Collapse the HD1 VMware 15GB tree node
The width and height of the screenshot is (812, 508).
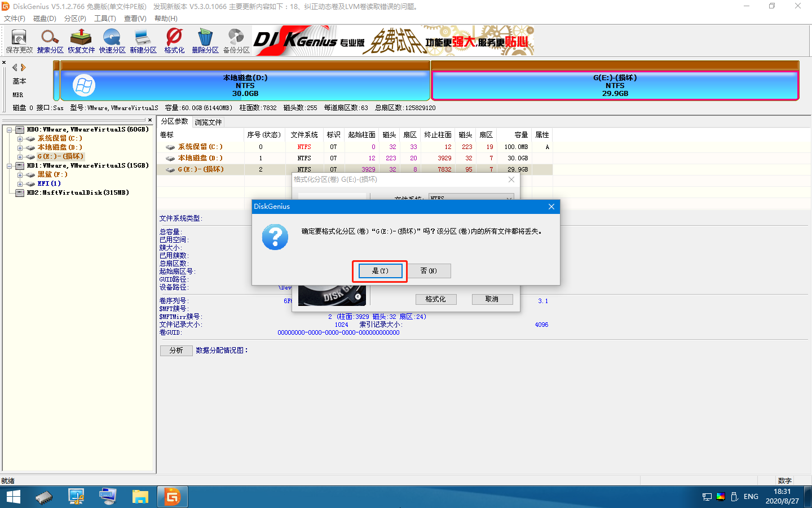(9, 166)
